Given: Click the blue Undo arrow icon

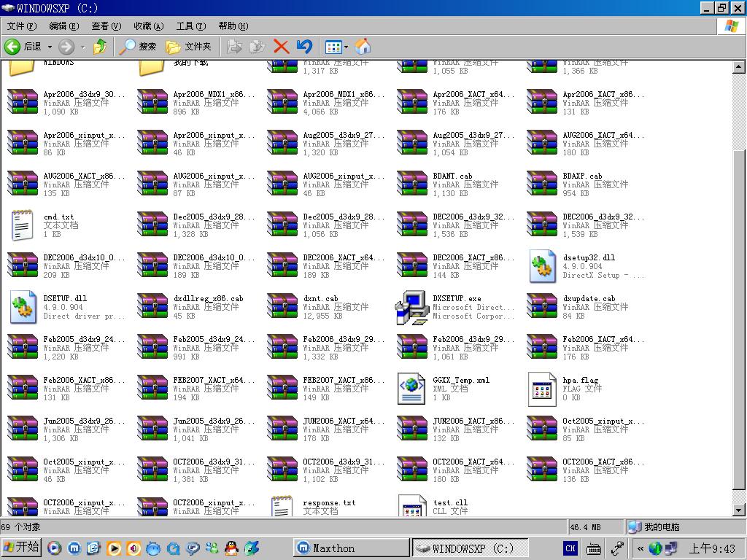Looking at the screenshot, I should pos(304,47).
